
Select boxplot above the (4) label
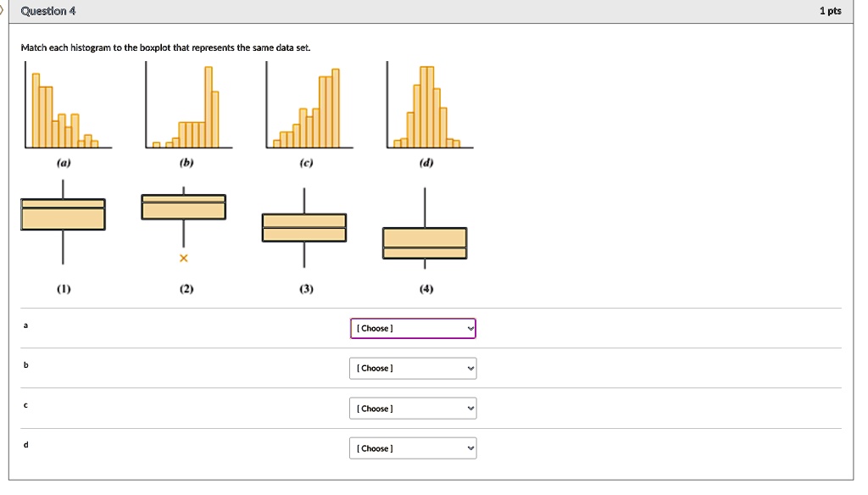425,242
